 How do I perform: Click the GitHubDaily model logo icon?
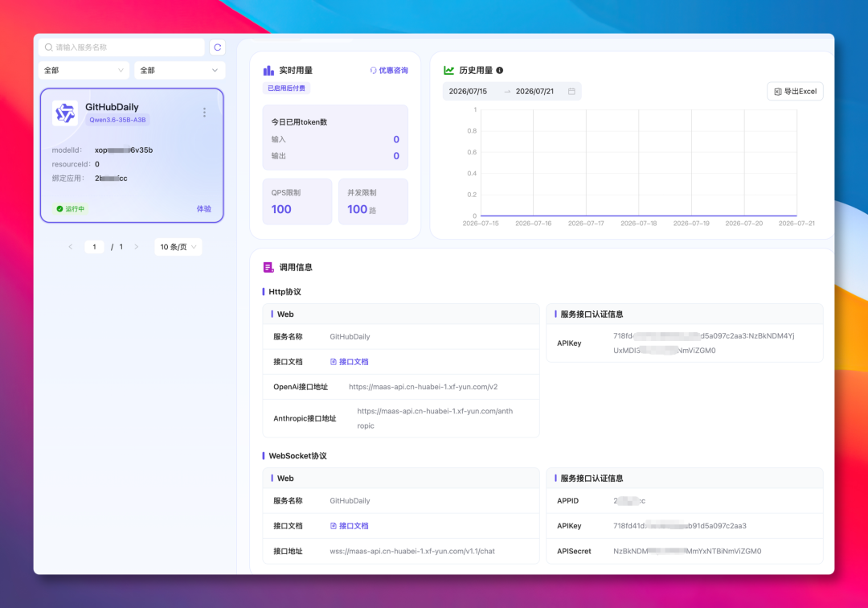tap(65, 113)
